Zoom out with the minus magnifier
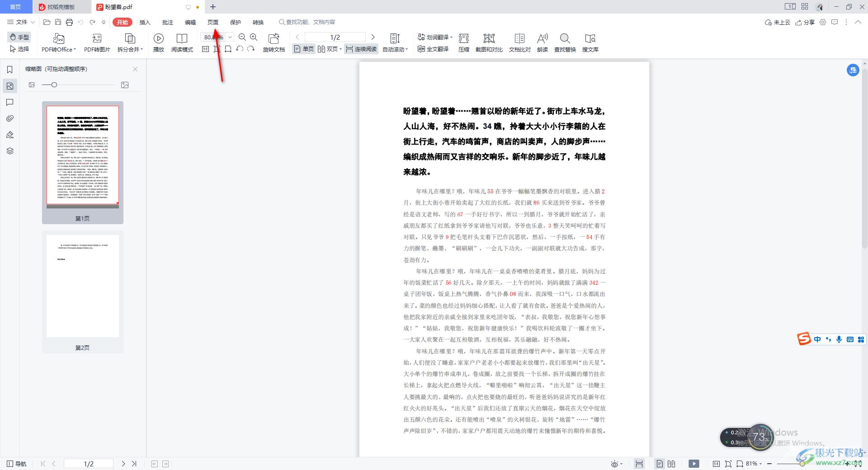 coord(242,38)
